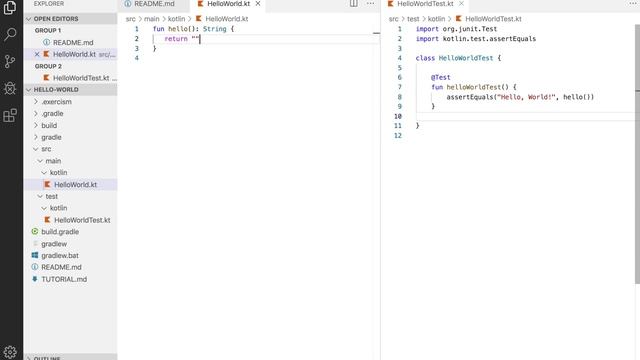Open the Search view in activity bar

(x=10, y=34)
